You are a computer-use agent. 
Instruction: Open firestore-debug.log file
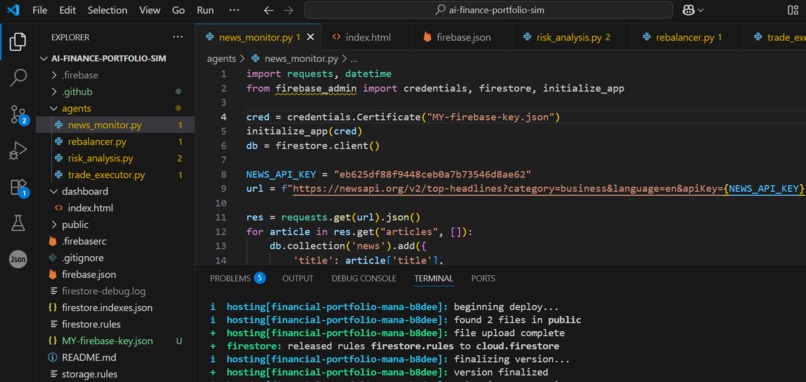(103, 291)
